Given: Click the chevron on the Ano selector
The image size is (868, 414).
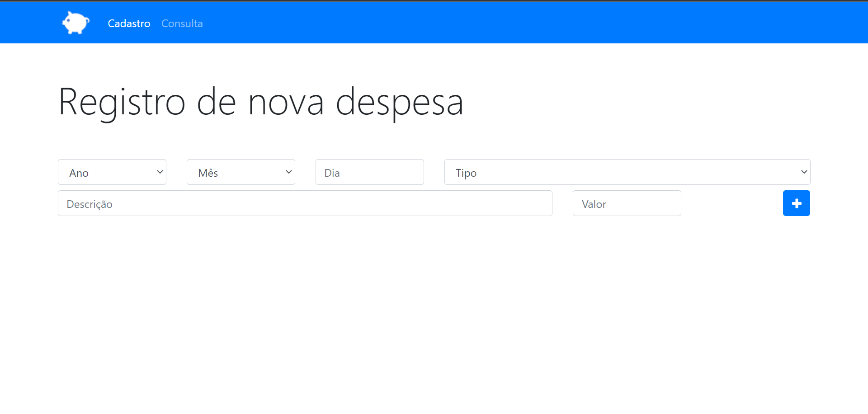Looking at the screenshot, I should pos(159,172).
